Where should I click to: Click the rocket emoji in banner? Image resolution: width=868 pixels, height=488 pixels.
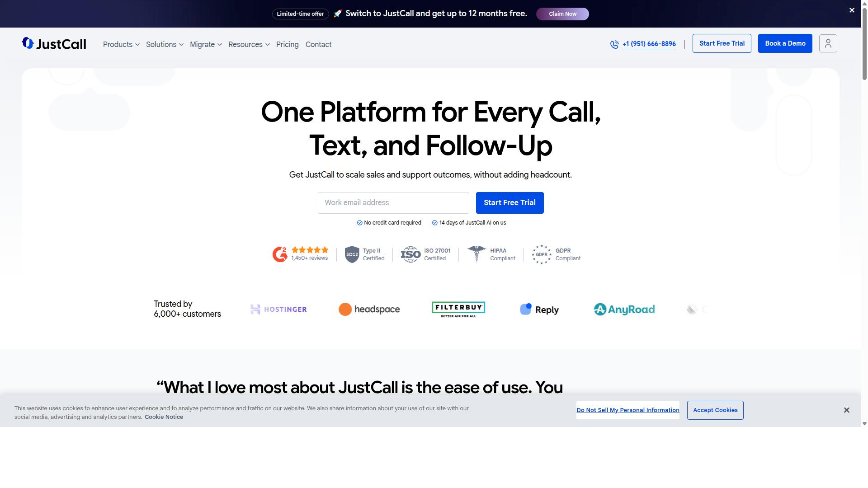coord(338,14)
